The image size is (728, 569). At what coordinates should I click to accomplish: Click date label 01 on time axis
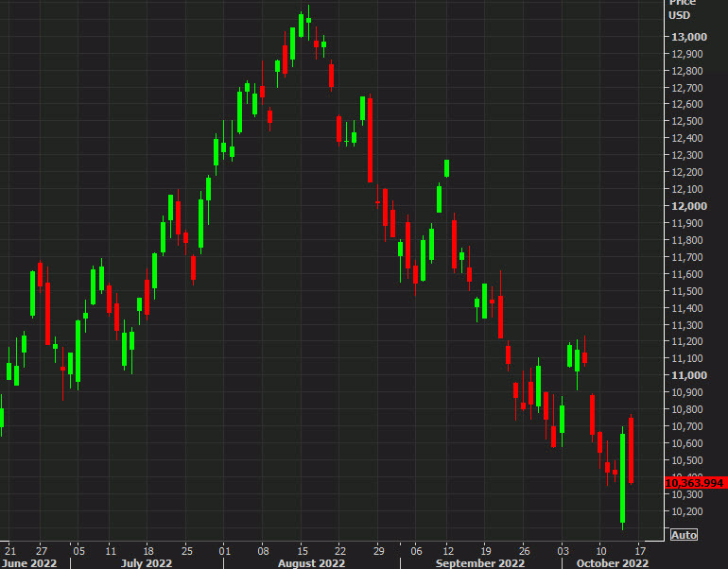pyautogui.click(x=225, y=551)
